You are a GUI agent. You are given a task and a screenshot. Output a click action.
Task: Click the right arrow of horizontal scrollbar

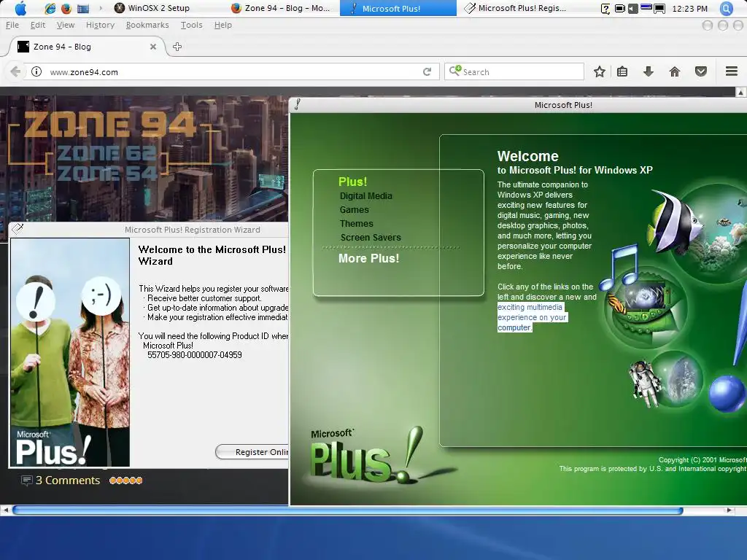click(x=729, y=510)
